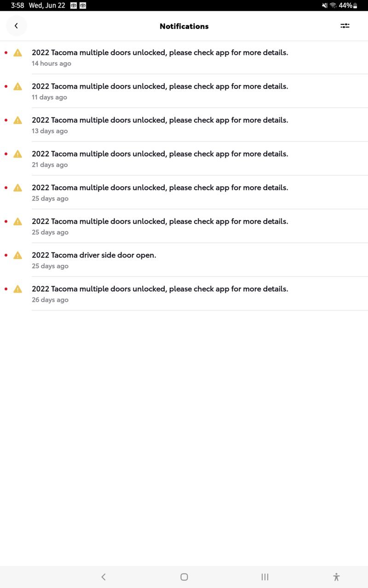368x588 pixels.
Task: Tap the warning icon on the 14 hours ago alert
Action: 17,53
